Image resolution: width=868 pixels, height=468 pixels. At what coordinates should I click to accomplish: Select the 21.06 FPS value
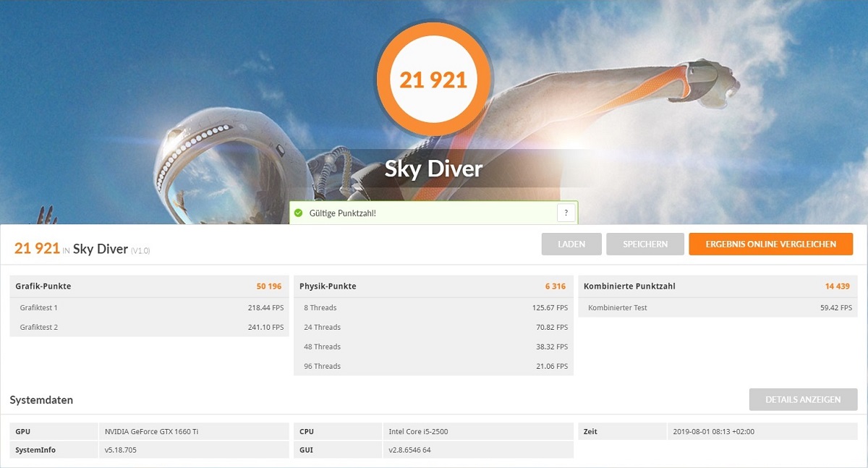coord(552,366)
